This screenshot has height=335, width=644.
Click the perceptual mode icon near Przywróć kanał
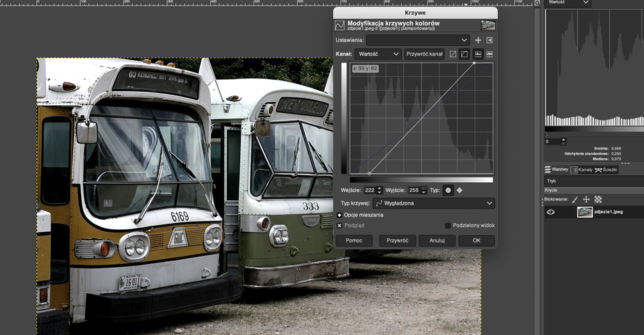click(464, 54)
